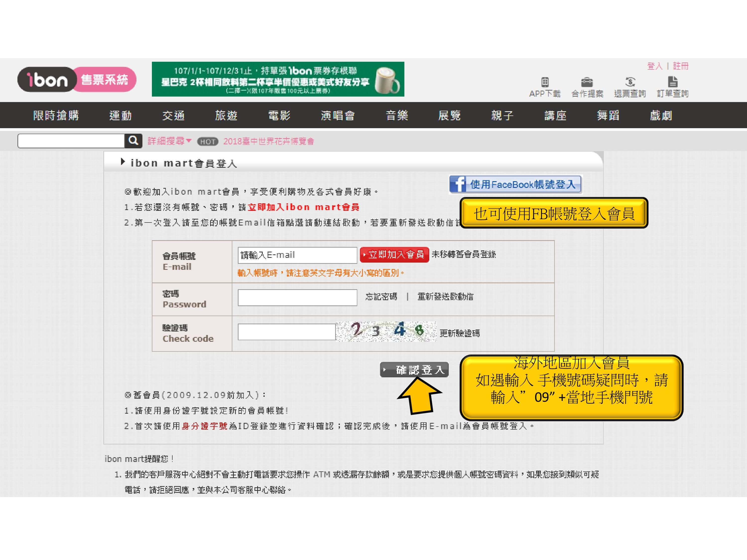Focus the Password input field

pos(297,297)
